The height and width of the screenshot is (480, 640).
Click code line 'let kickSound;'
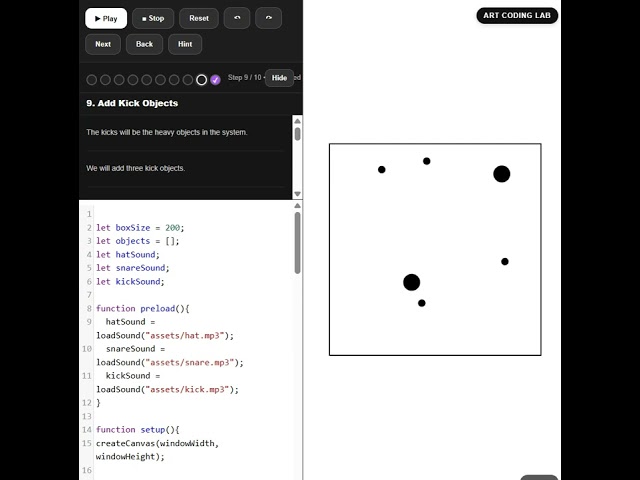(x=130, y=282)
